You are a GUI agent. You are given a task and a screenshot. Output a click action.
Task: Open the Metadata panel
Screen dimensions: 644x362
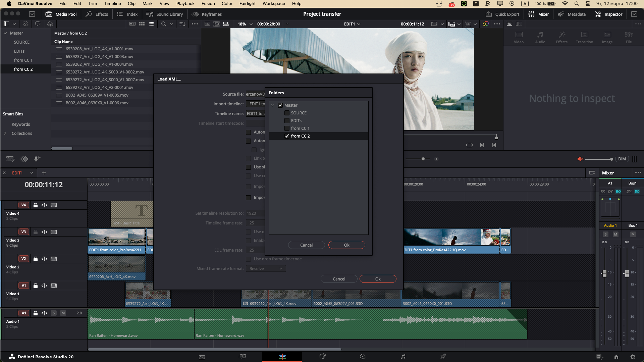572,14
